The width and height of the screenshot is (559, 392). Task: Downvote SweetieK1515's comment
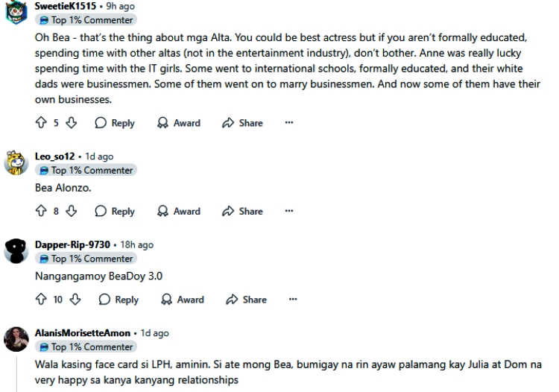click(72, 123)
